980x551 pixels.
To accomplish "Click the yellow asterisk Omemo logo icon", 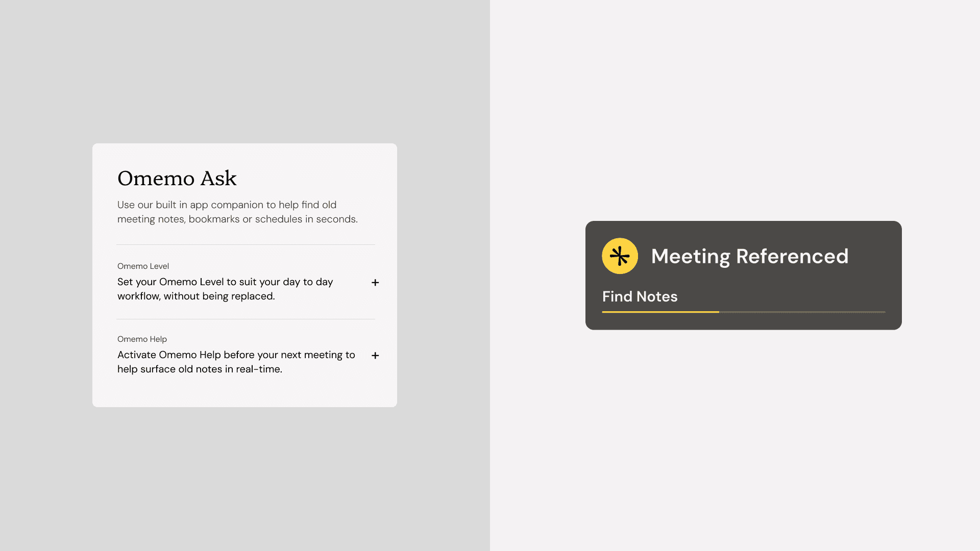I will (x=620, y=256).
